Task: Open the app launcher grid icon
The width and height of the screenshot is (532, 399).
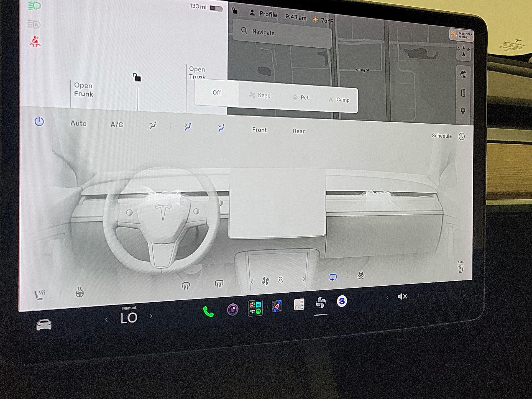Action: [x=255, y=308]
